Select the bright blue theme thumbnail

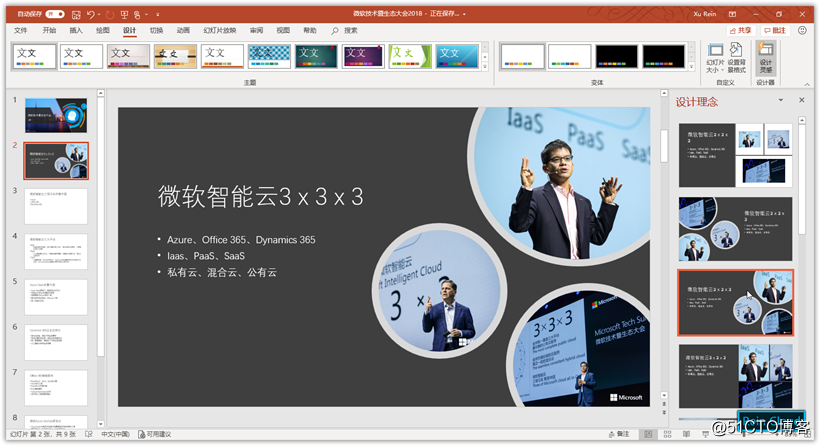pos(458,56)
